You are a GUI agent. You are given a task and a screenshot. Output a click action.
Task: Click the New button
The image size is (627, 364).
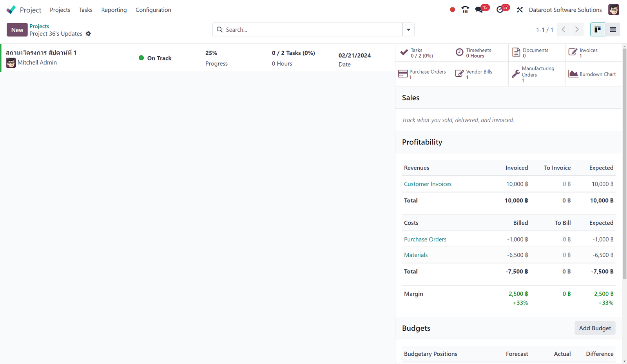click(x=17, y=30)
